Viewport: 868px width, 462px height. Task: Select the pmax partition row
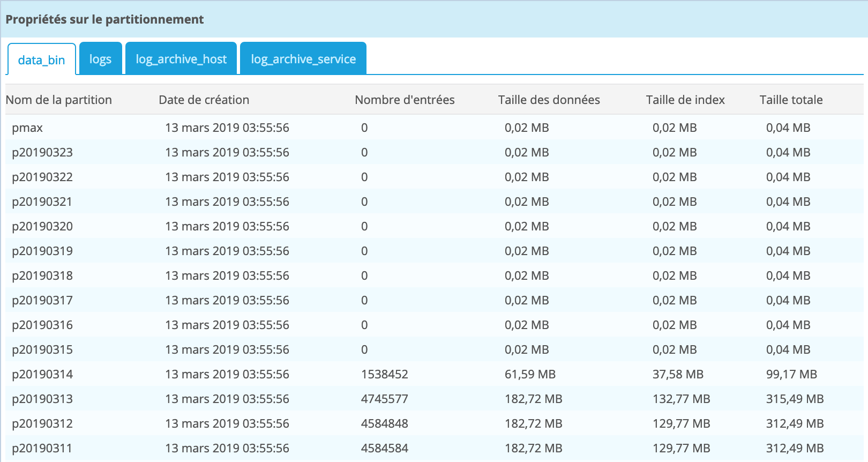(435, 128)
